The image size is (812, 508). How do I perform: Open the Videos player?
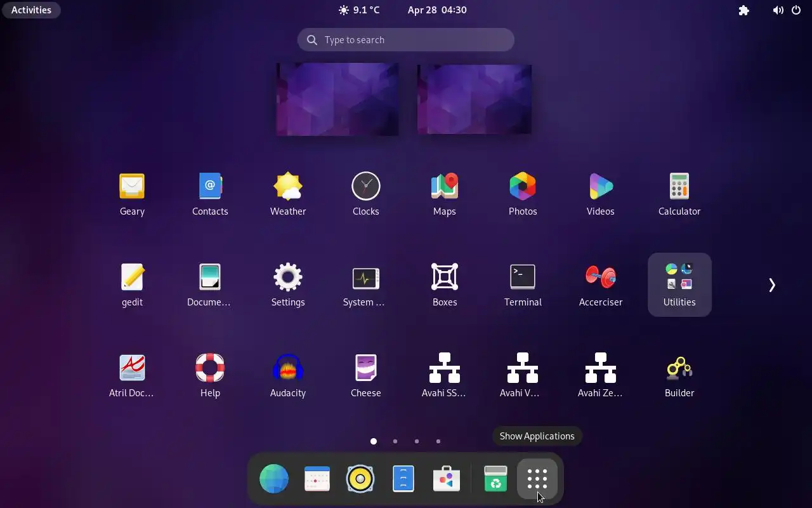pos(601,194)
